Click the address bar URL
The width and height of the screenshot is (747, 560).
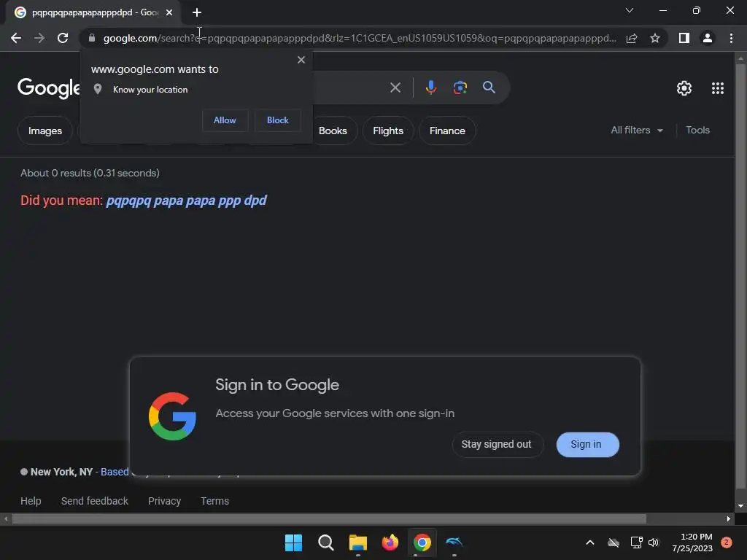point(359,38)
